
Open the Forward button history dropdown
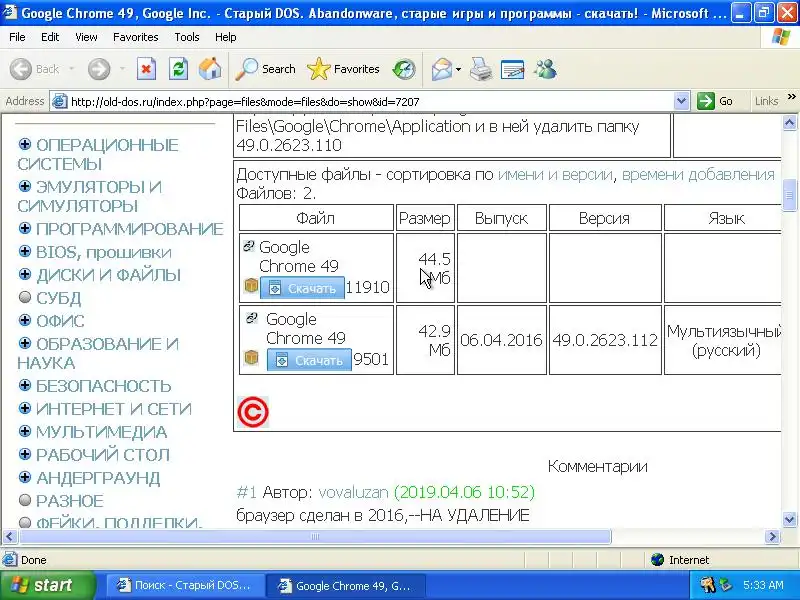click(122, 69)
